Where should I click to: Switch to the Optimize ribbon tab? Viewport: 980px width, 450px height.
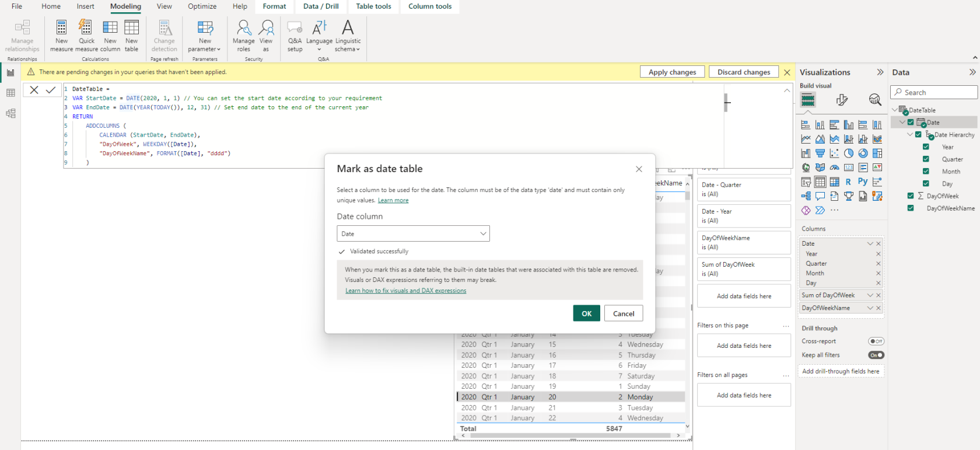click(202, 6)
